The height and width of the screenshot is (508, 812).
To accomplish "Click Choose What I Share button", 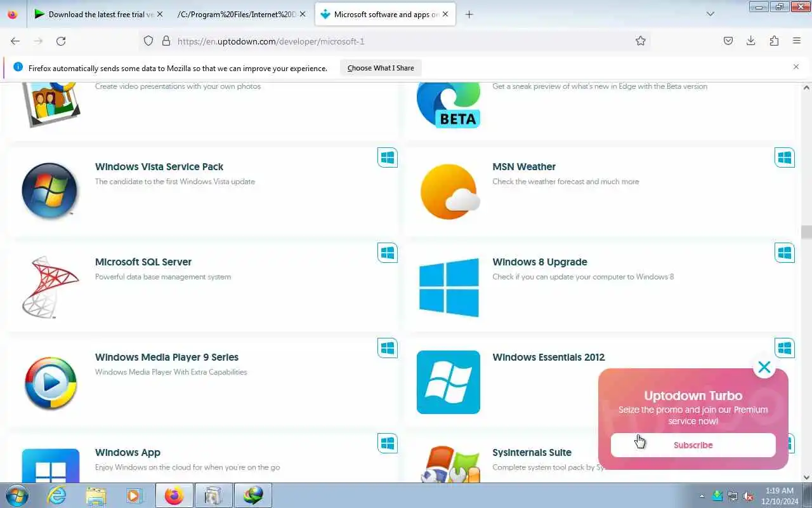I will coord(381,68).
